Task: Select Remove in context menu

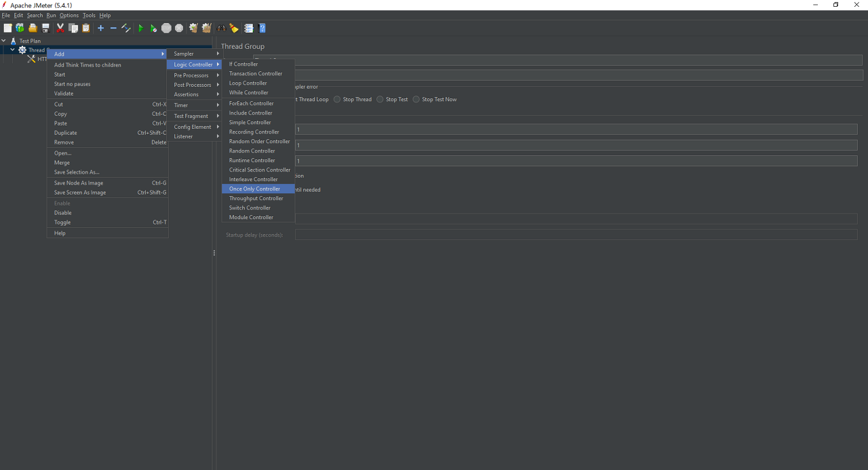Action: [107, 142]
